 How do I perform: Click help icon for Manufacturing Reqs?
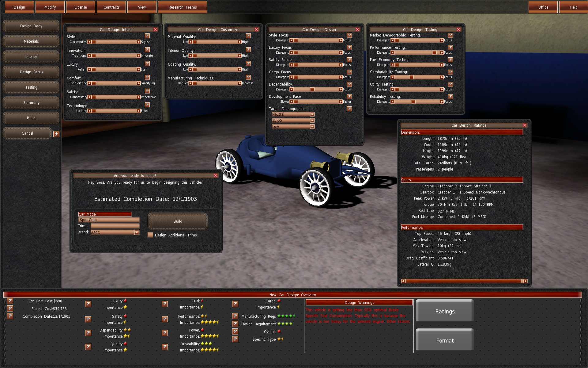(x=235, y=316)
